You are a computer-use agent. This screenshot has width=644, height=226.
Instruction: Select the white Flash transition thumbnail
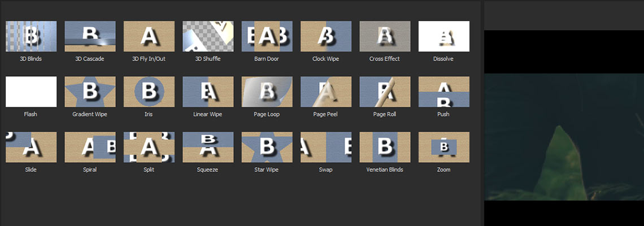[x=31, y=92]
